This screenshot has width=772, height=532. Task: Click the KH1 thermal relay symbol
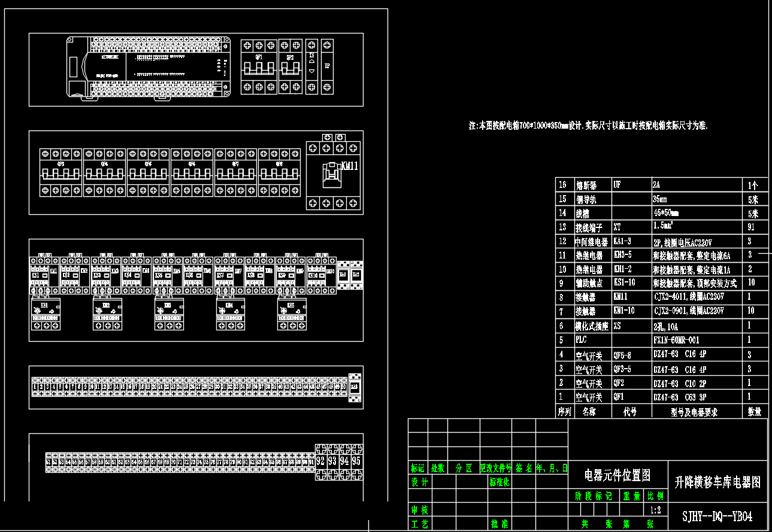tap(46, 314)
